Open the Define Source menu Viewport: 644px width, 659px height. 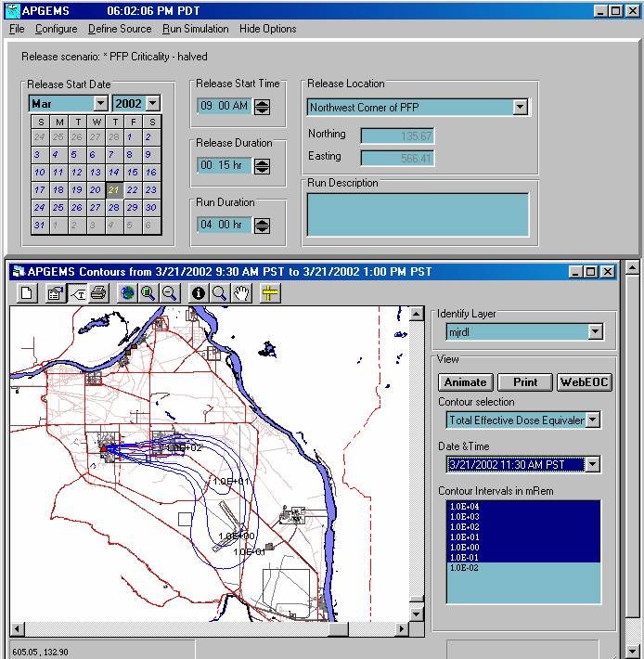click(x=120, y=29)
